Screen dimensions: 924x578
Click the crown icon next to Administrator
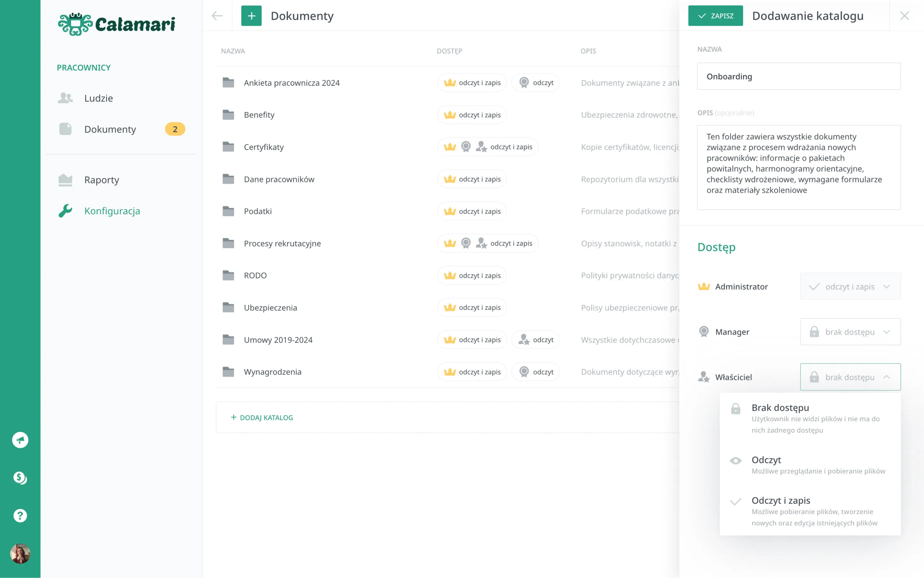[704, 286]
